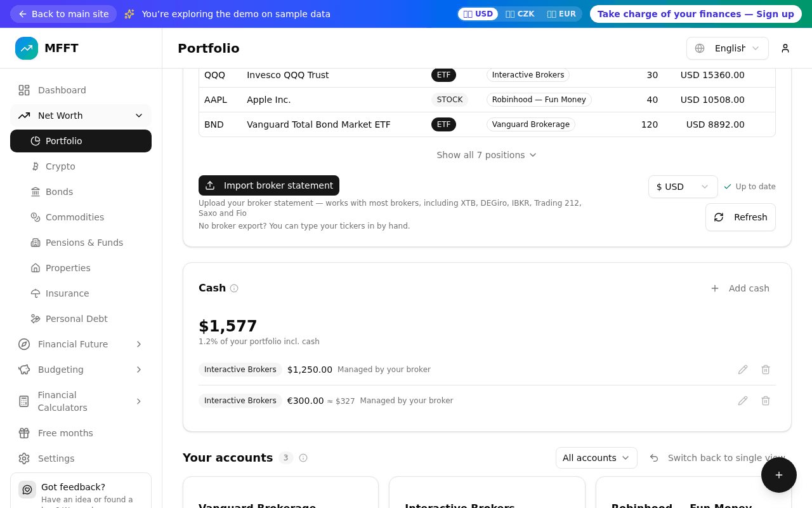
Task: Click the STOCK badge for Apple Inc.
Action: 450,100
